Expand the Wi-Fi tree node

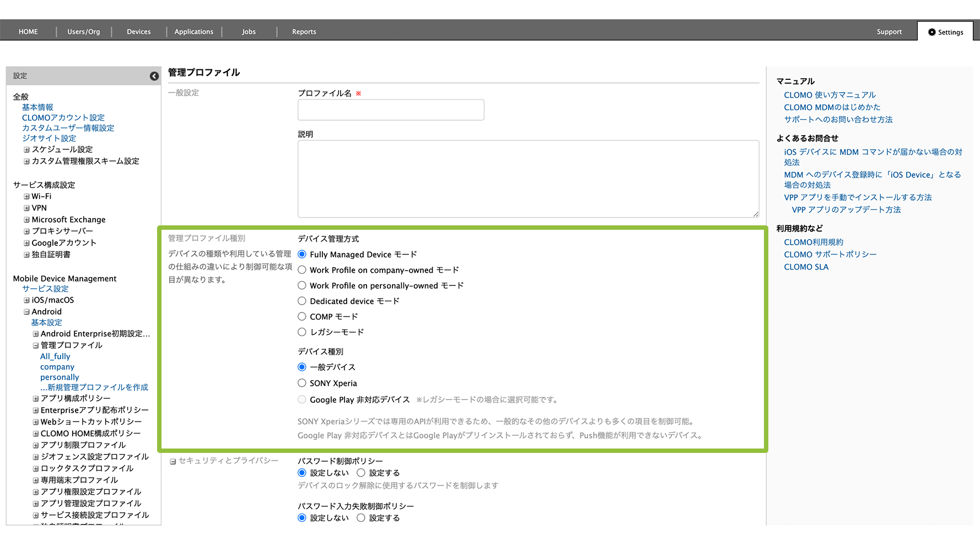coord(26,197)
